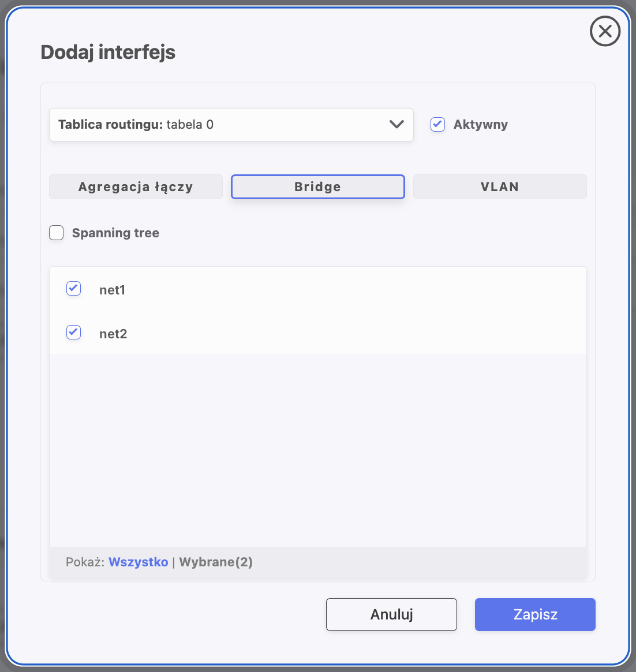This screenshot has width=636, height=672.
Task: Switch to the VLAN tab
Action: click(x=500, y=187)
